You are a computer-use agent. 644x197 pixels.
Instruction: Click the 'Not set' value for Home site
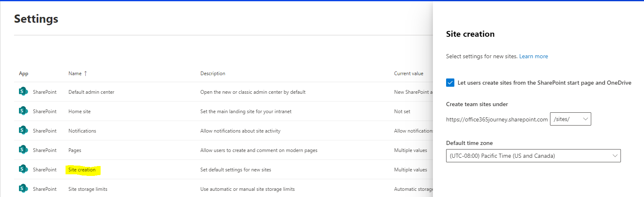pyautogui.click(x=402, y=112)
